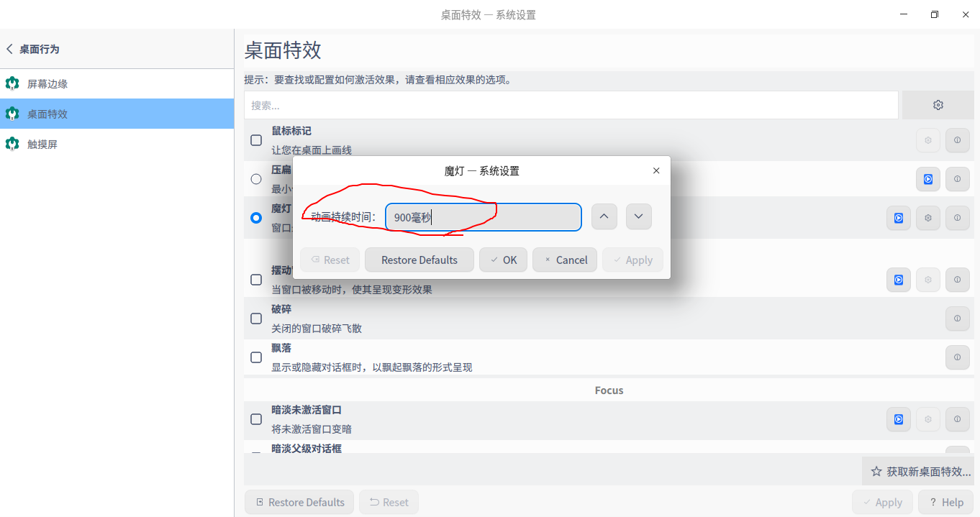Play the 压扁 demo video
The height and width of the screenshot is (517, 980).
coord(928,179)
